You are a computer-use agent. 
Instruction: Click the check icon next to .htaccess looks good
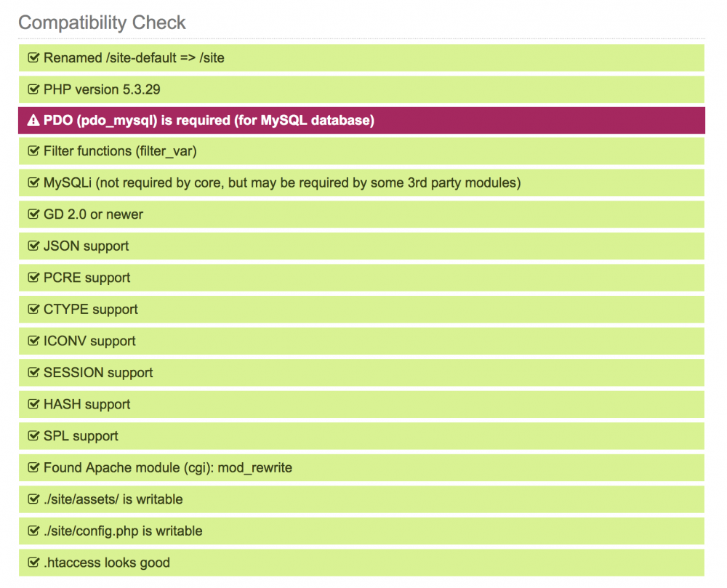[x=33, y=563]
